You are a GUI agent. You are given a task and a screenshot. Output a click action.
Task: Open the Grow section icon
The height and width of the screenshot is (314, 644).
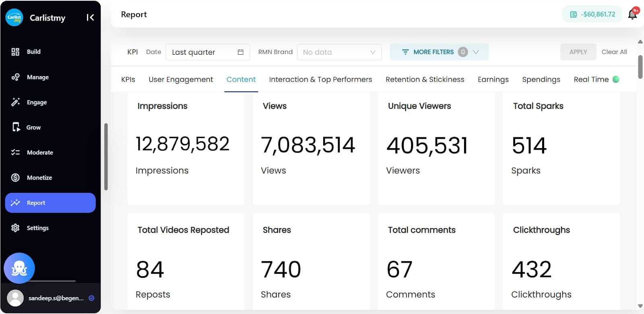[16, 127]
